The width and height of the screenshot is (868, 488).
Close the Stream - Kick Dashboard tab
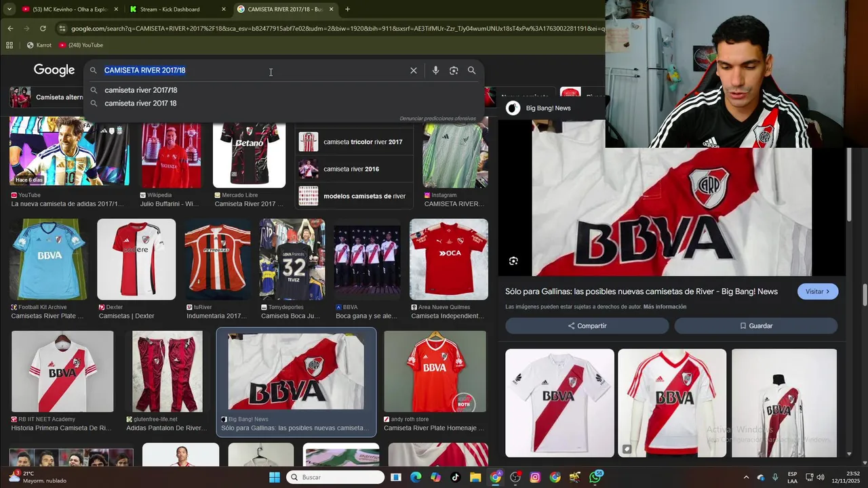224,9
